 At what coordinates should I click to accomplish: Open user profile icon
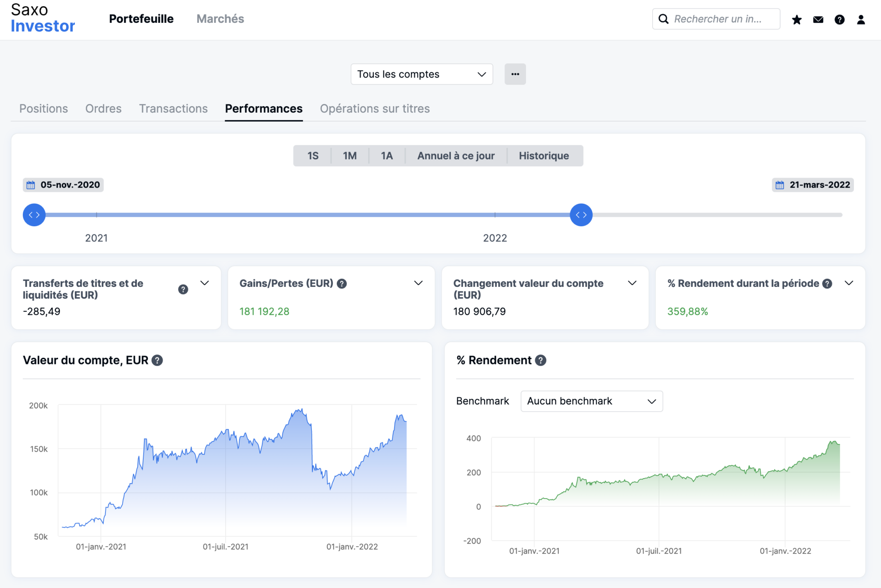pos(861,19)
